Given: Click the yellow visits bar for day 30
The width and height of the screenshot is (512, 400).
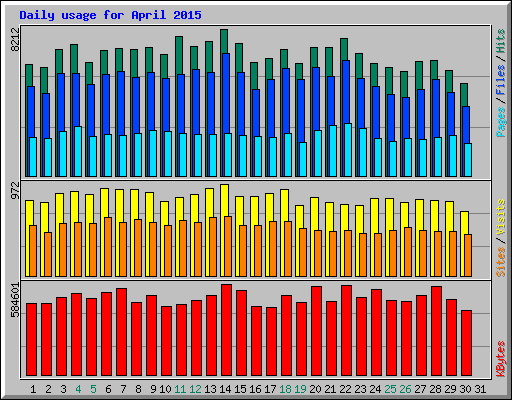Looking at the screenshot, I should tap(464, 222).
